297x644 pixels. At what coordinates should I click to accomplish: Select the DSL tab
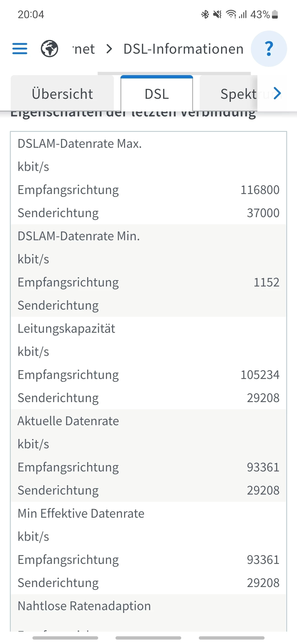coord(157,94)
